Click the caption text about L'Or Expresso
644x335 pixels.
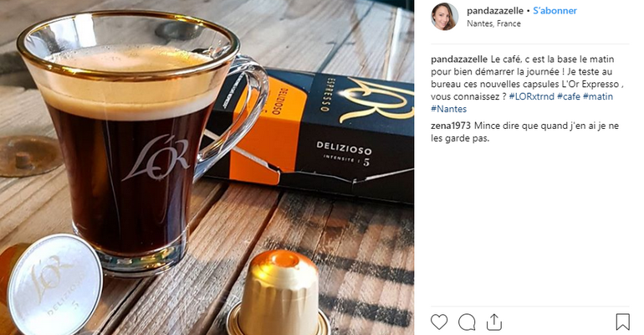528,84
